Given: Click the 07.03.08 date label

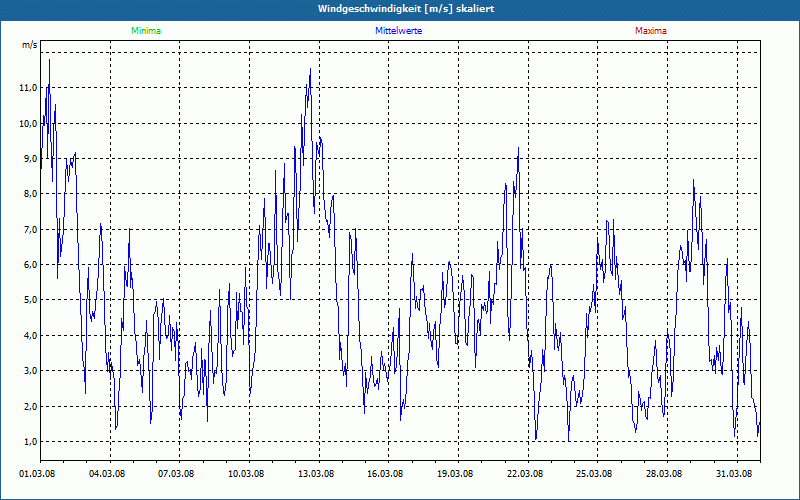Looking at the screenshot, I should [176, 473].
